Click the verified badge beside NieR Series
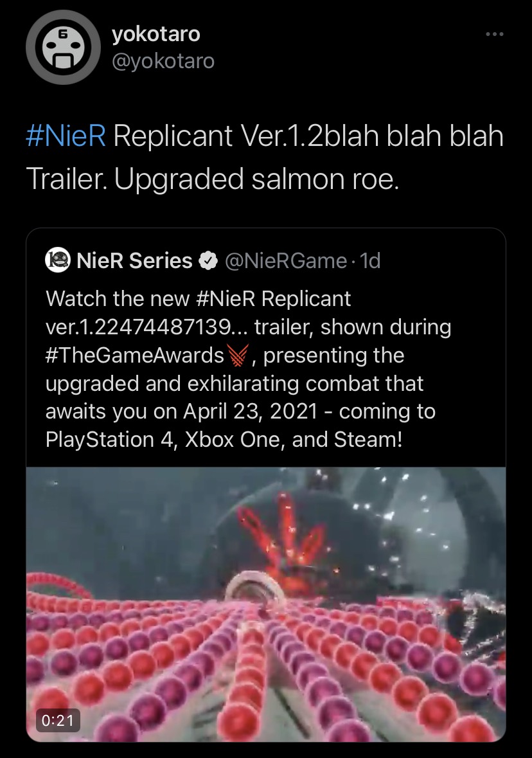This screenshot has height=758, width=532. [208, 260]
